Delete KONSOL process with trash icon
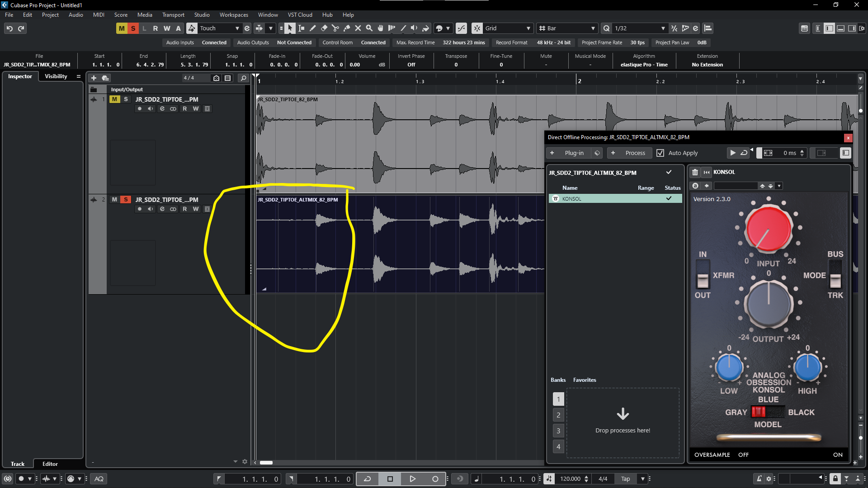This screenshot has height=488, width=868. [x=695, y=172]
